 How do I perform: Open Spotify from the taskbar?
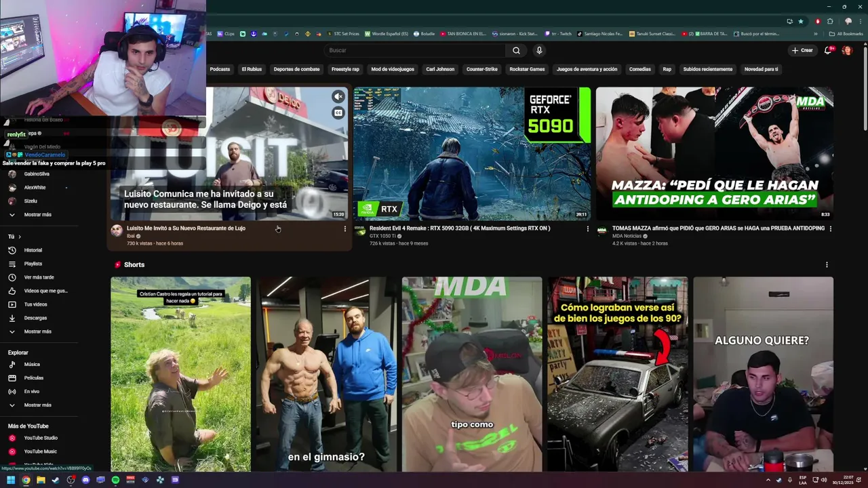point(115,480)
